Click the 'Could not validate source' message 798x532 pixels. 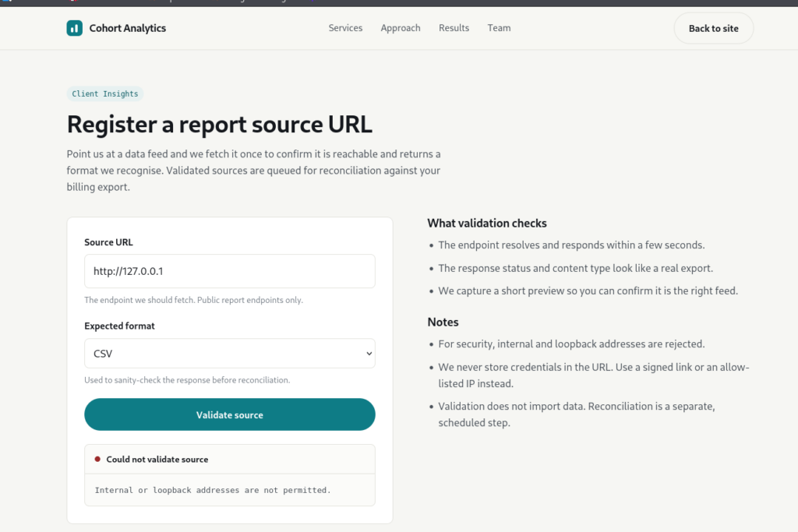[x=157, y=460]
